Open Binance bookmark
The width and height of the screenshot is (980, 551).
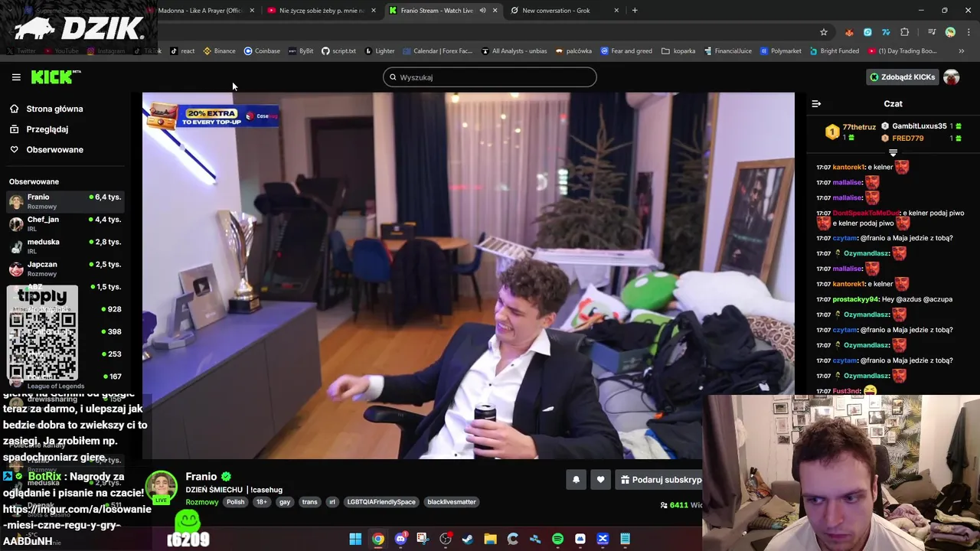coord(219,51)
